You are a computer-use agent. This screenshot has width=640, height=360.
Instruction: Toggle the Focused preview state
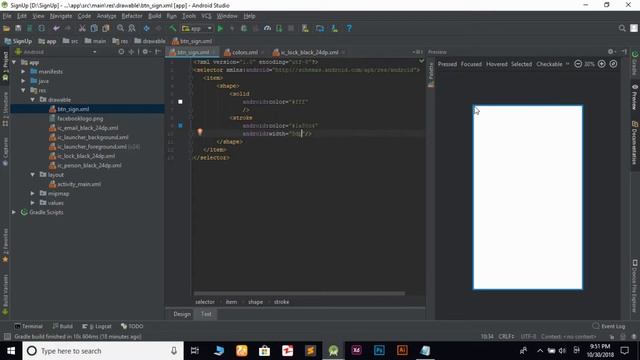pyautogui.click(x=471, y=64)
